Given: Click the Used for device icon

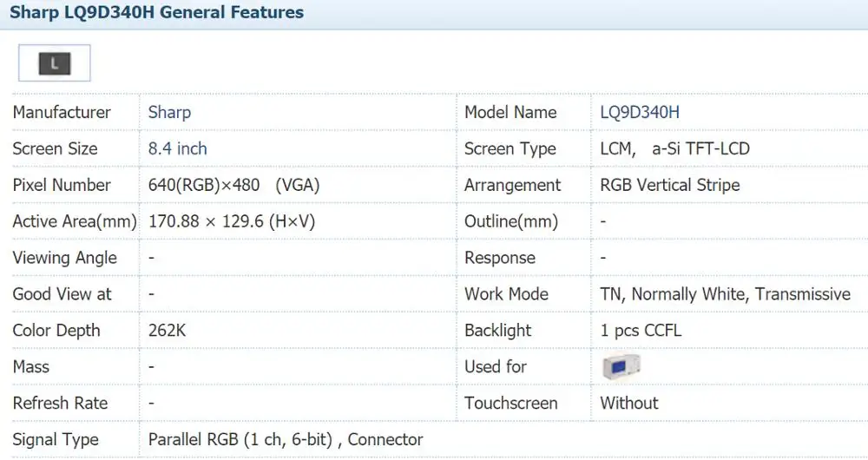Looking at the screenshot, I should [621, 366].
